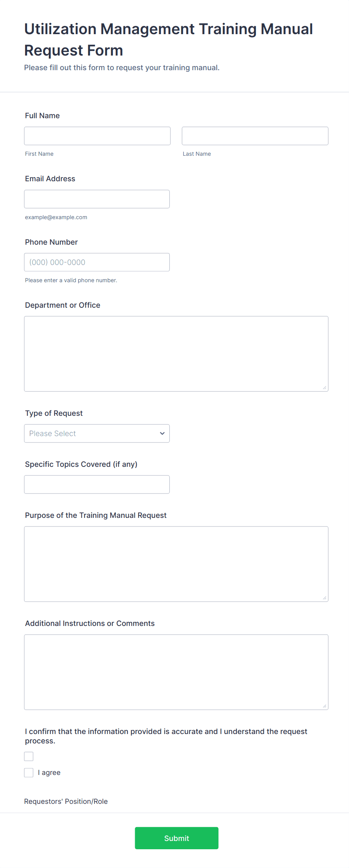This screenshot has height=868, width=349.
Task: Click the Type of Request label
Action: coord(54,413)
